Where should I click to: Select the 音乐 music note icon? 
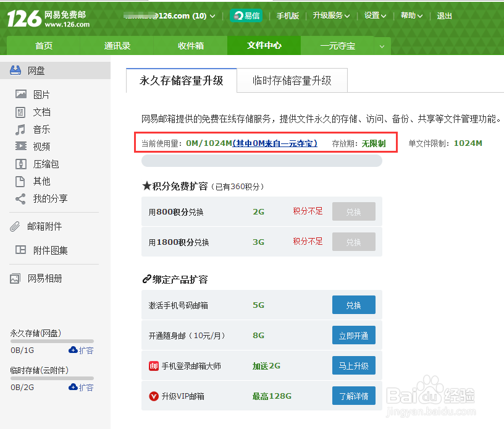[20, 130]
